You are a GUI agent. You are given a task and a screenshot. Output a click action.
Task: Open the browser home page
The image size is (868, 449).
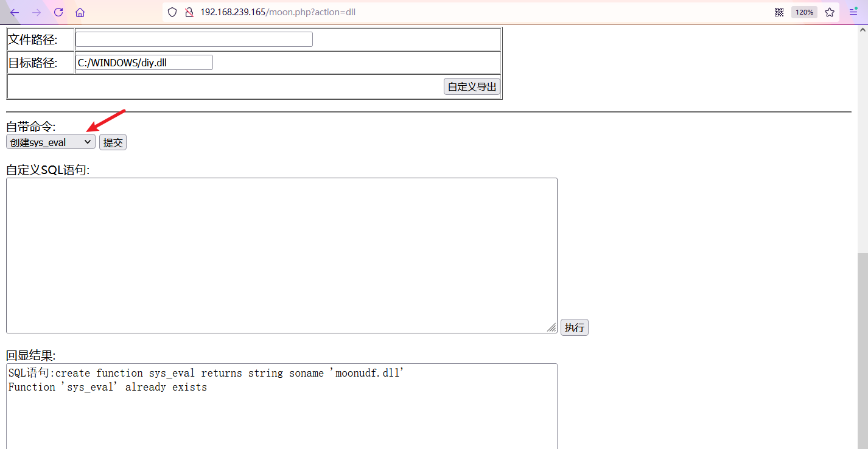click(80, 12)
